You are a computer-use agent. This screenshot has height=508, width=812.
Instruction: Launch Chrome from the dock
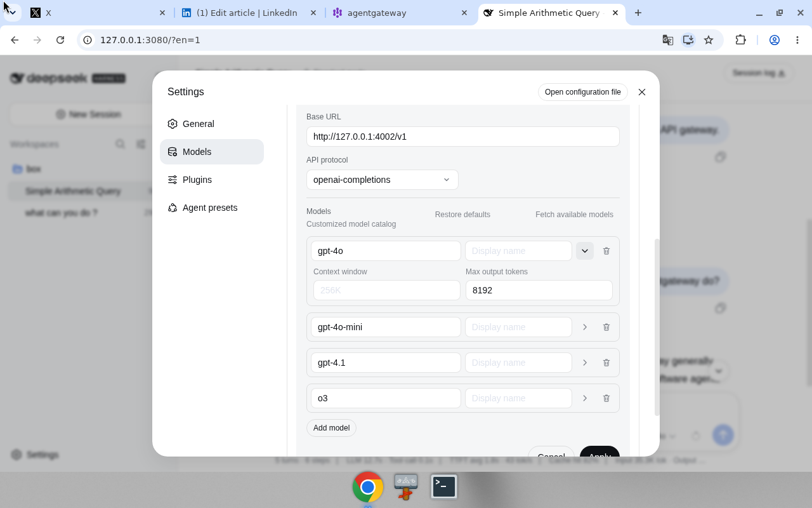tap(368, 487)
